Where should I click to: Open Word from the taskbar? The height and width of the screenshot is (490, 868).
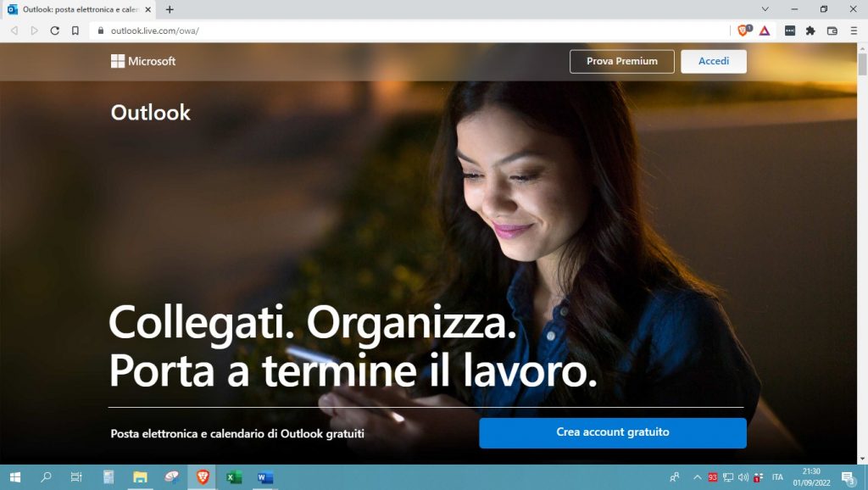tap(264, 477)
